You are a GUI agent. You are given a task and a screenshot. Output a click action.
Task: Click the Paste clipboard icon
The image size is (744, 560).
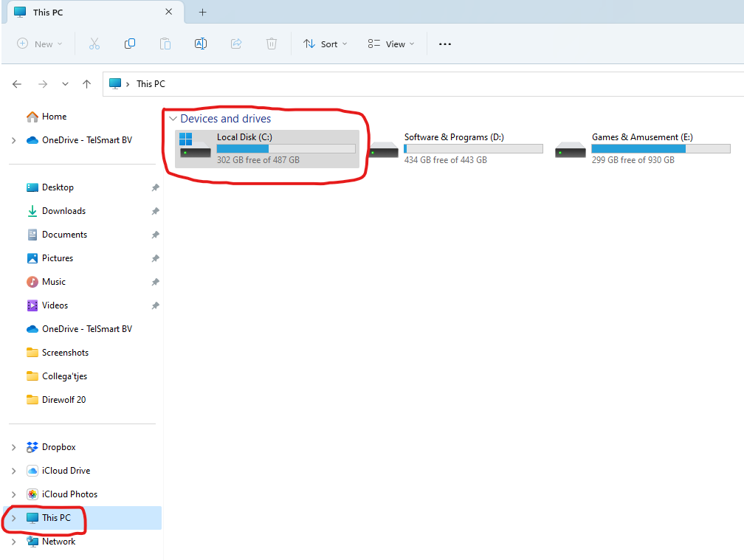[165, 44]
